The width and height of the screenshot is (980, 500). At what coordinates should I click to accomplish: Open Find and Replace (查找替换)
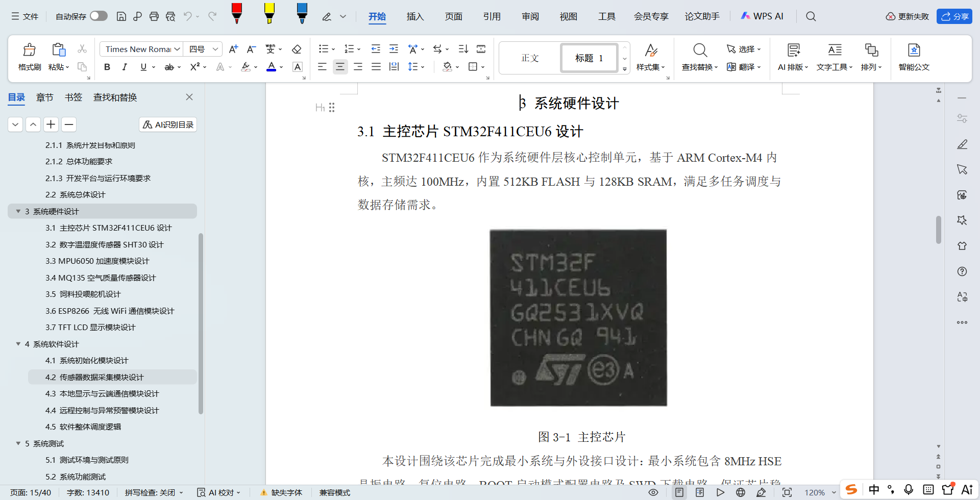point(700,57)
